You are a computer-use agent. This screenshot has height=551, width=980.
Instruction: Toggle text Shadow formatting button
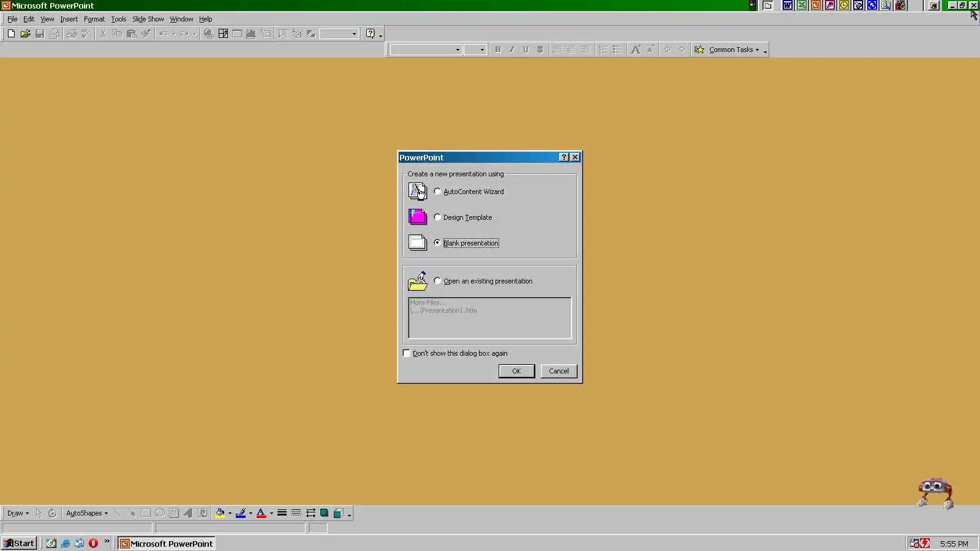540,50
